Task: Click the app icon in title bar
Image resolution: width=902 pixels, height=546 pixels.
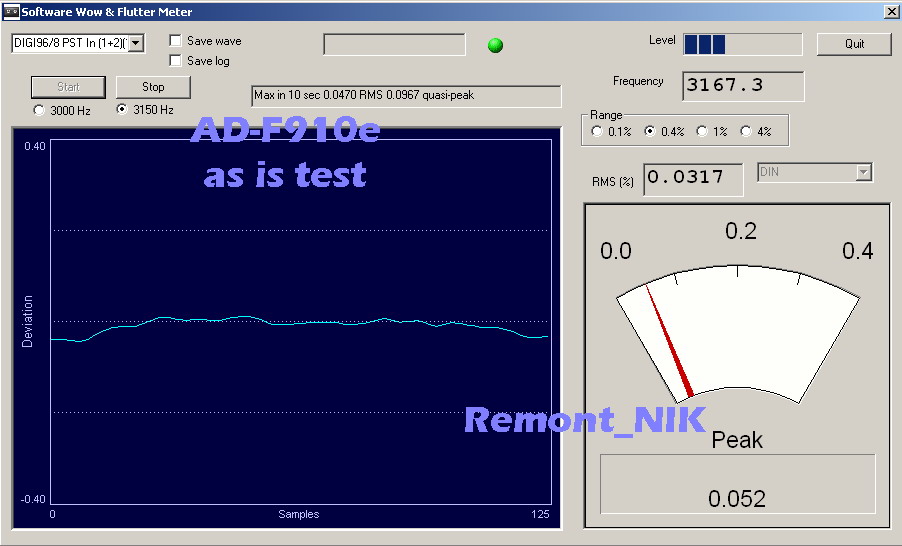Action: [10, 11]
